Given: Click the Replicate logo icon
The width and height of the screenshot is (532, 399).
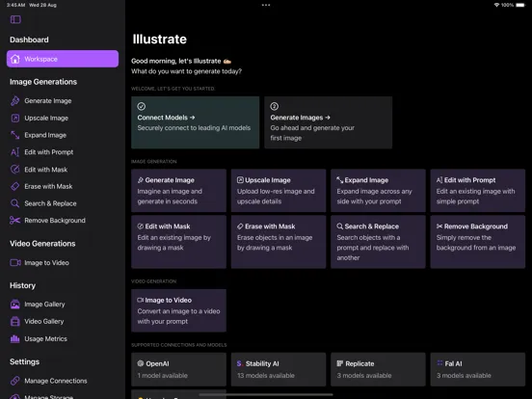Looking at the screenshot, I should coord(339,363).
